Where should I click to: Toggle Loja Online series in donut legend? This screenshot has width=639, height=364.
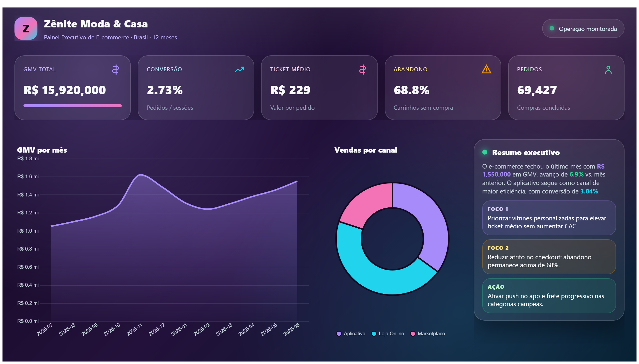[x=388, y=334]
